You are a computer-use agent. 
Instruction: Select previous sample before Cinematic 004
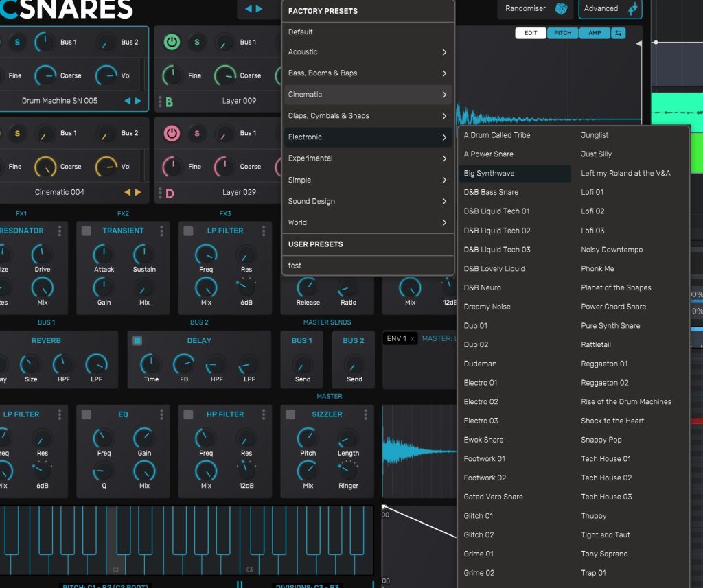[127, 192]
